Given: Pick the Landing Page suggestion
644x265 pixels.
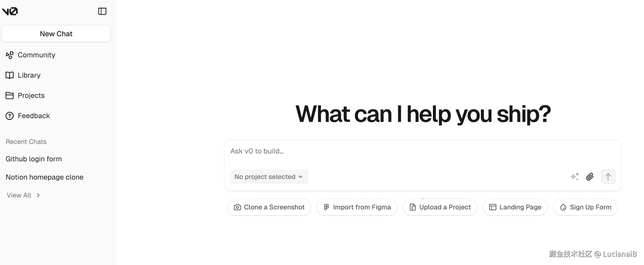Looking at the screenshot, I should [x=515, y=207].
